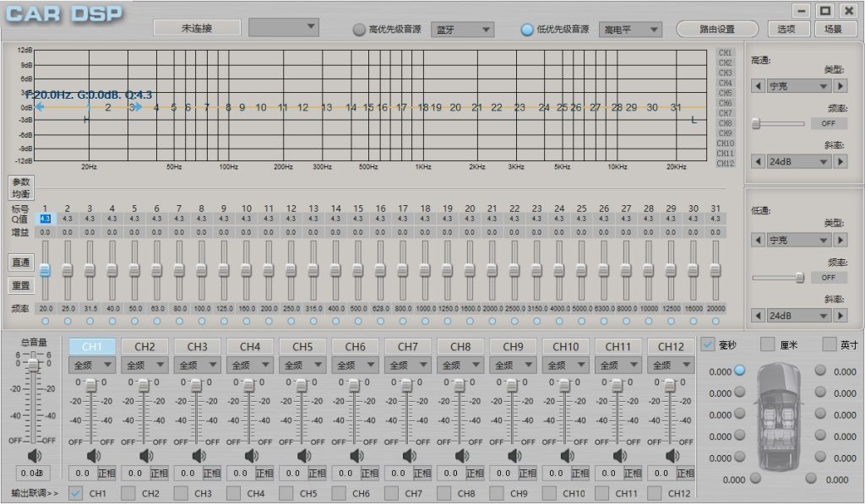This screenshot has height=504, width=865.
Task: Mute channel CH11 speaker icon
Action: click(620, 456)
